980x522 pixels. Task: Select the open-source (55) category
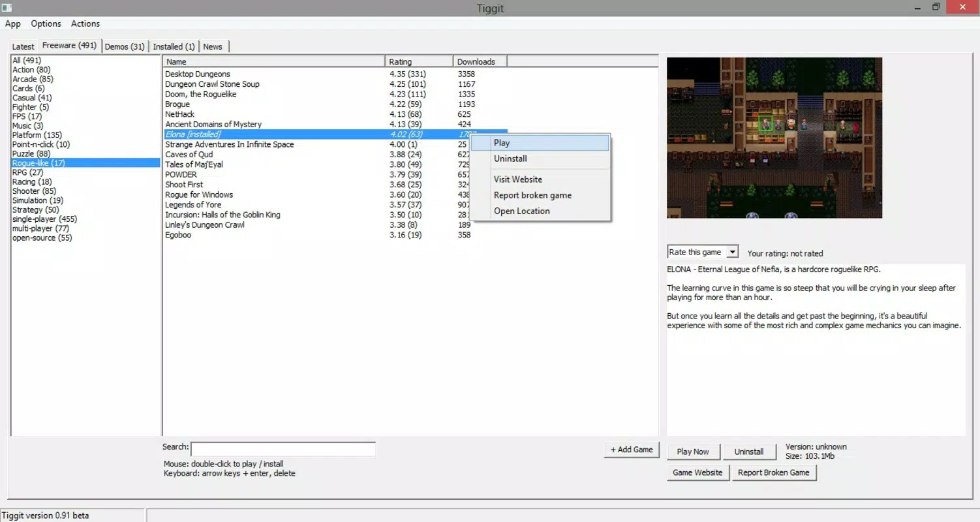(42, 238)
